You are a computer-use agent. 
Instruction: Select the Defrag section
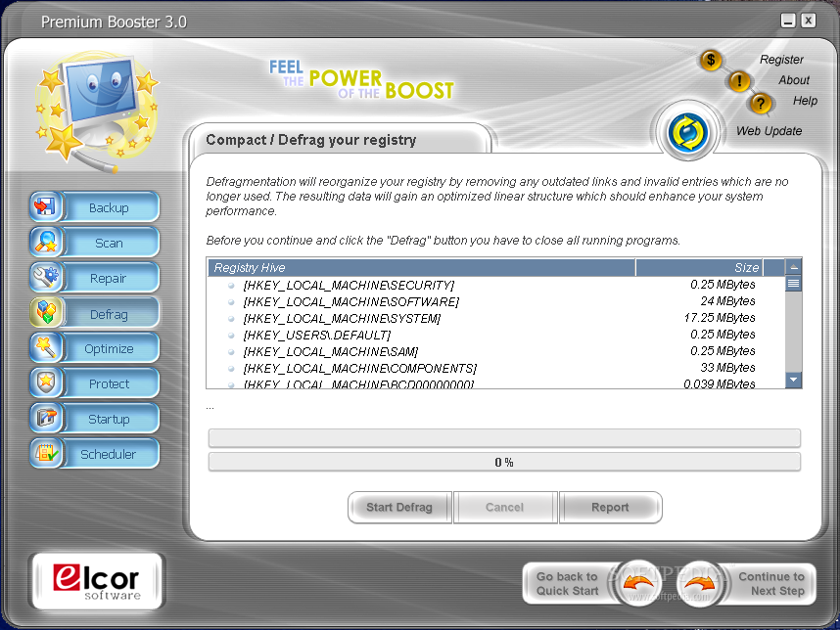point(109,314)
